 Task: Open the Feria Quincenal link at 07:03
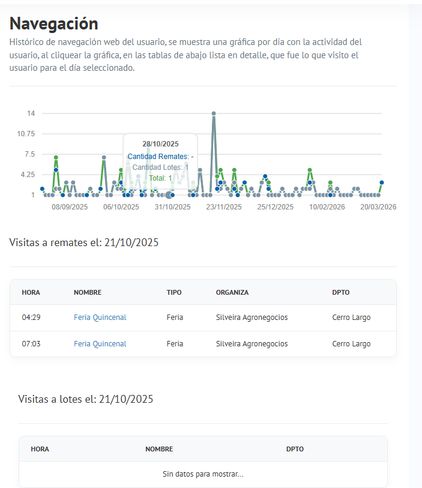point(100,344)
